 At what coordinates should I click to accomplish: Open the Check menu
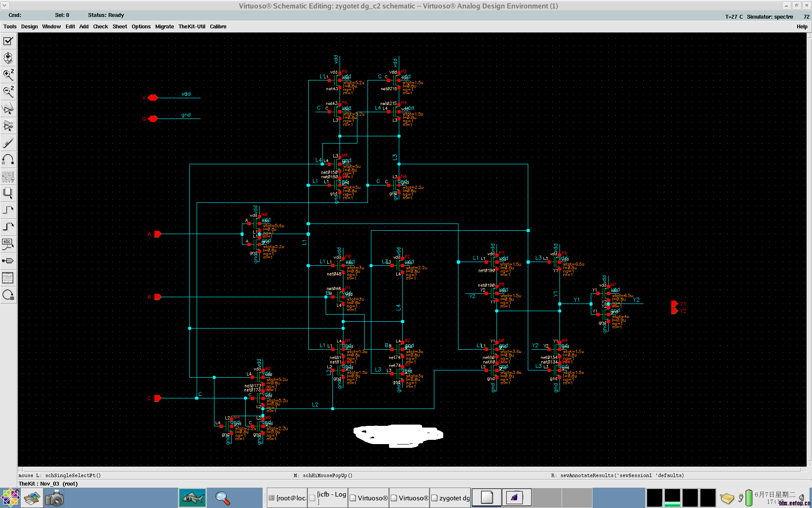click(100, 26)
